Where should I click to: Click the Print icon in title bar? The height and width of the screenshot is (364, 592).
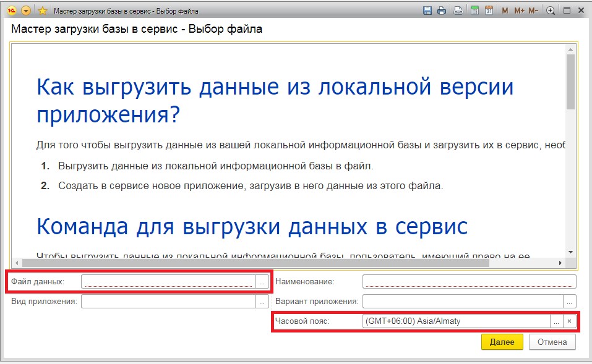[442, 11]
